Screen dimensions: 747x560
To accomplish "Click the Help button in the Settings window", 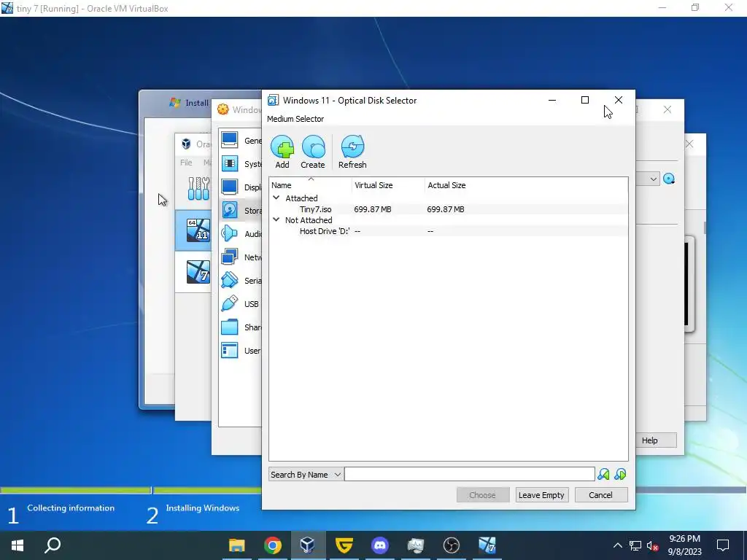I will 656,440.
